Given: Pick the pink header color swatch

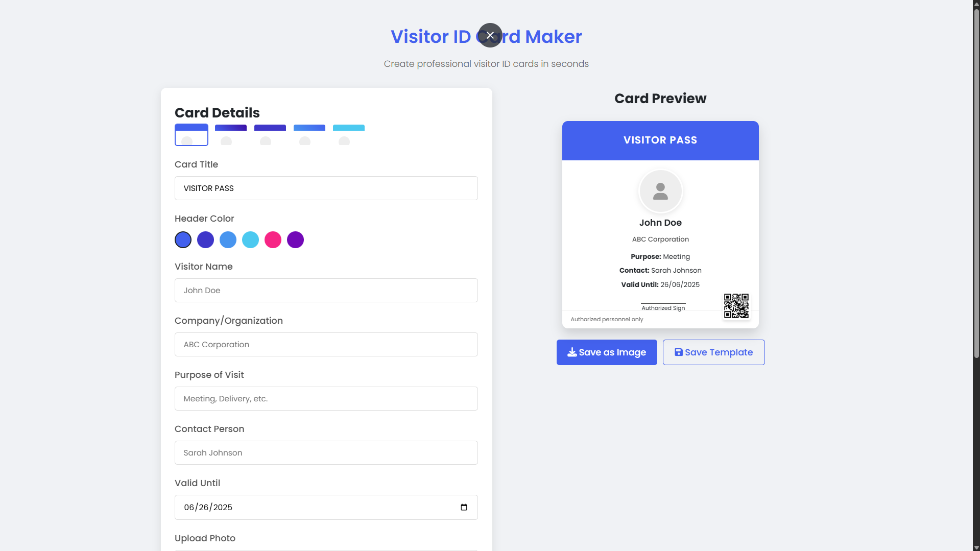Looking at the screenshot, I should tap(273, 239).
